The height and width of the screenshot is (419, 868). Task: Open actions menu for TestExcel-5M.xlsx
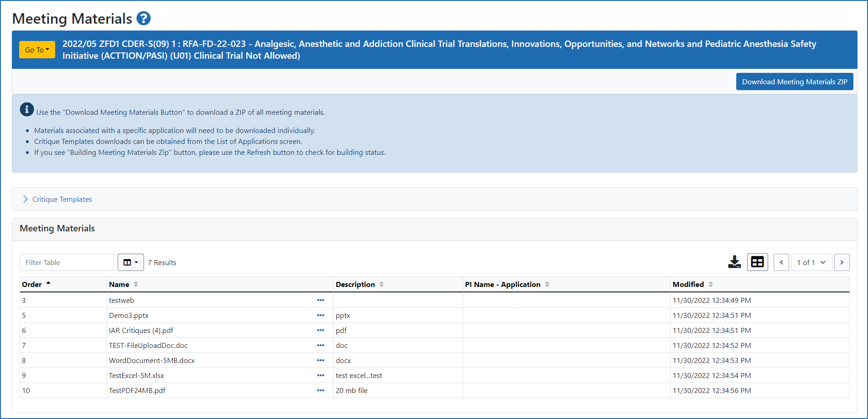(320, 375)
